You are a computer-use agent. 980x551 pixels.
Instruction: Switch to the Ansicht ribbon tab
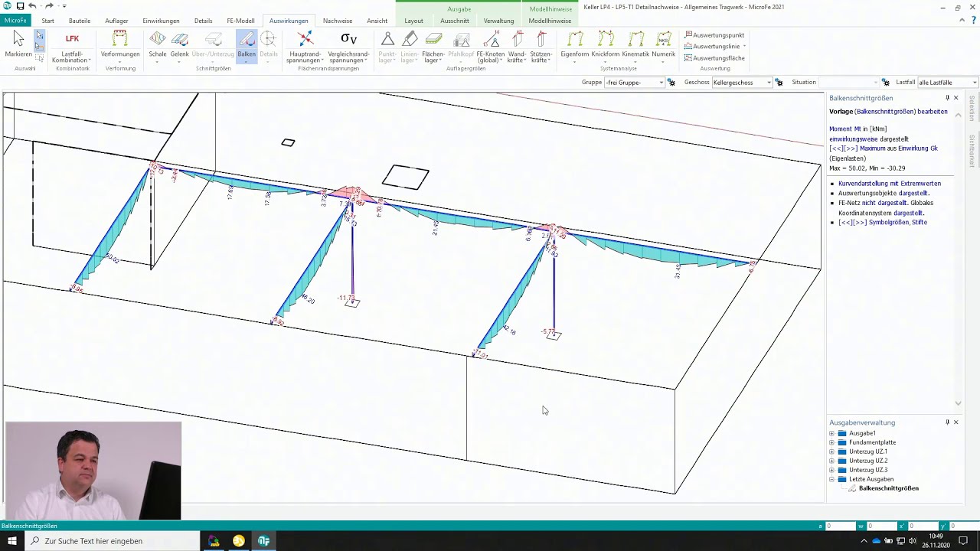point(377,21)
